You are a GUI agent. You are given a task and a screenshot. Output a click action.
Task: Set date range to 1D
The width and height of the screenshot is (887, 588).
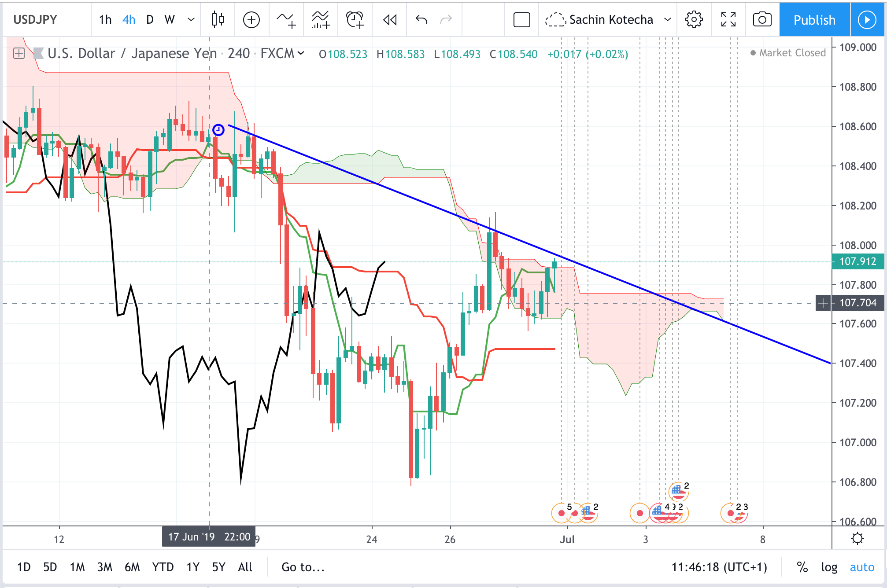point(24,567)
